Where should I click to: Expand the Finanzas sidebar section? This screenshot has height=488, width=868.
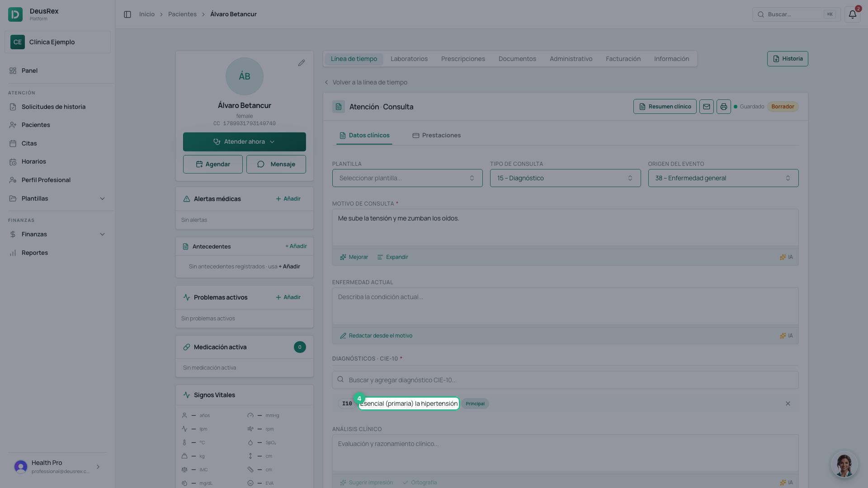pos(57,234)
